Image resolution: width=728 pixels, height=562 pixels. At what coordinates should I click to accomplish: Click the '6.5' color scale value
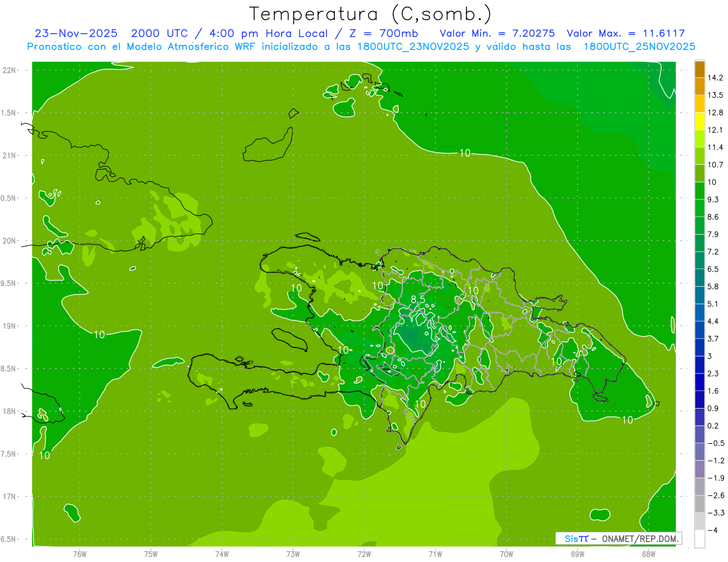point(713,269)
